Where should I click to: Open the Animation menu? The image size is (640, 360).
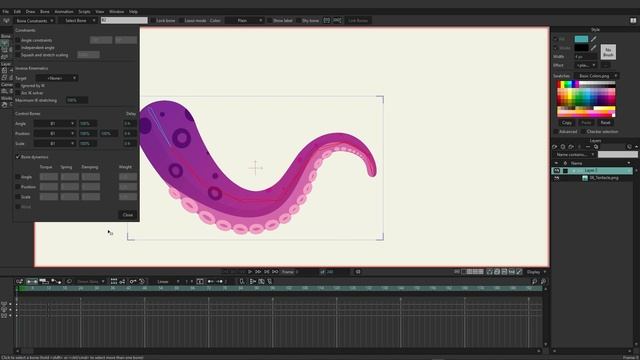pyautogui.click(x=64, y=11)
